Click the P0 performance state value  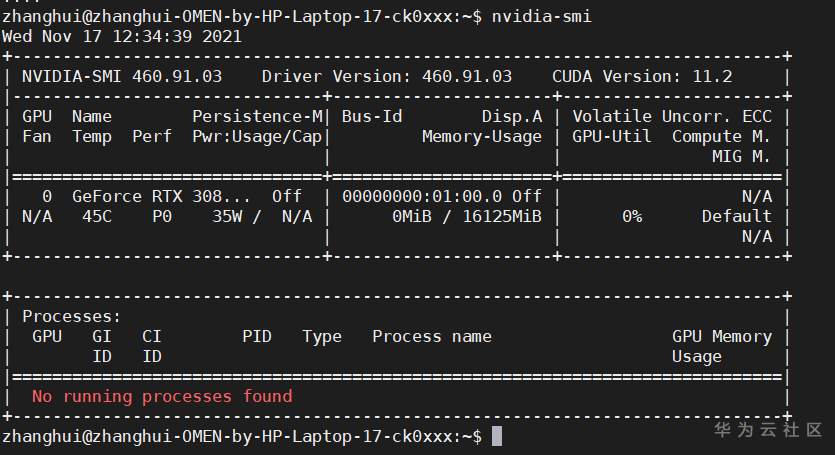click(x=162, y=216)
